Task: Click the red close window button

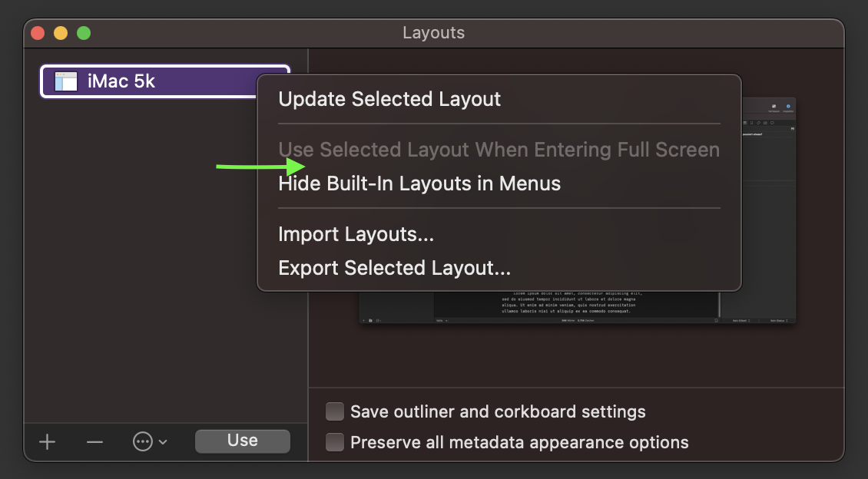Action: (x=38, y=33)
